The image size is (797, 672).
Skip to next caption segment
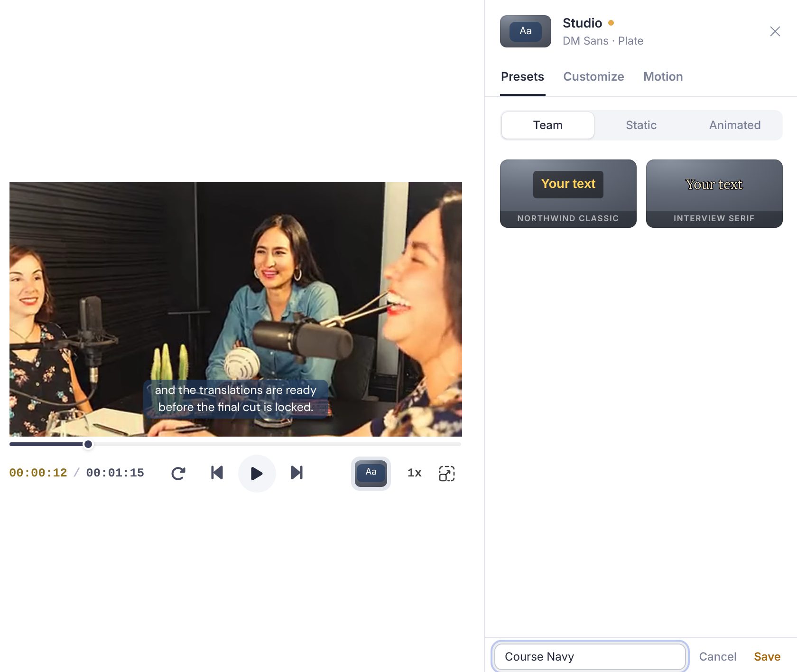pos(297,473)
